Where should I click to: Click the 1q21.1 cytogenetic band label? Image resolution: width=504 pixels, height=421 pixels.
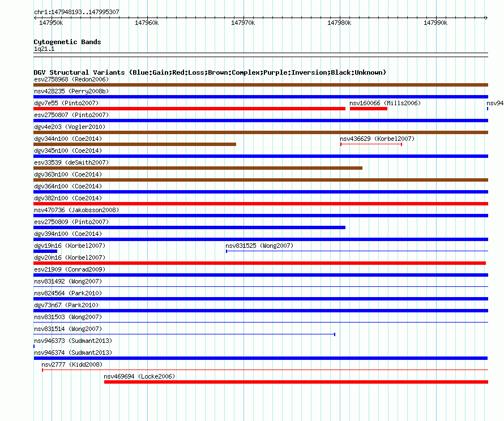click(x=44, y=49)
